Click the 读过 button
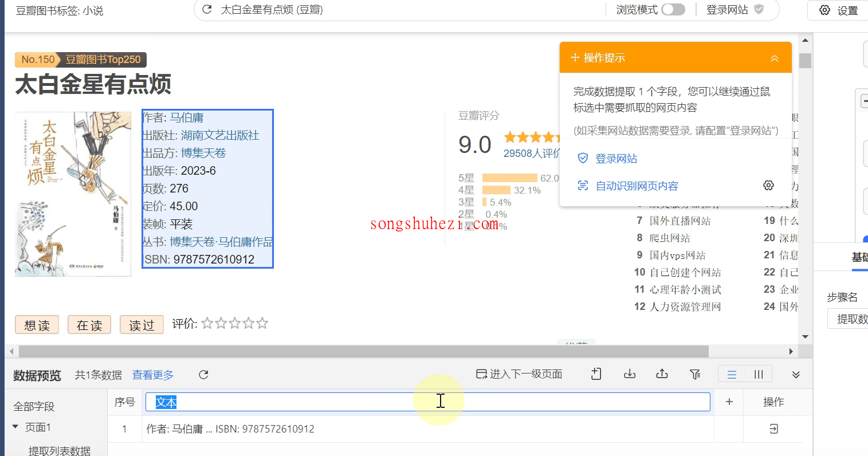This screenshot has width=868, height=456. coord(142,325)
